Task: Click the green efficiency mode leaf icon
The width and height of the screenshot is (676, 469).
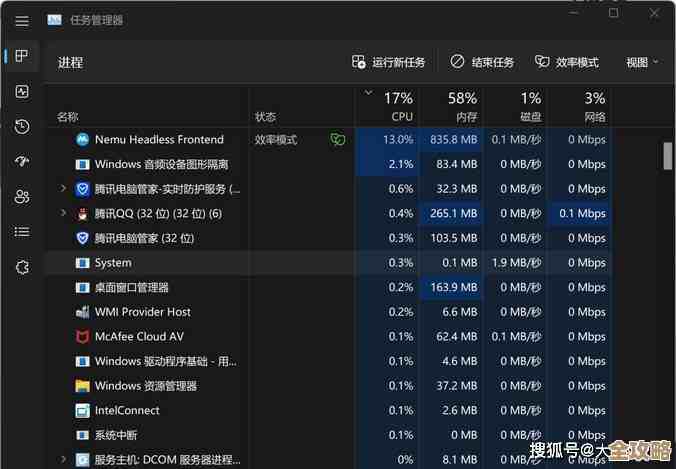Action: click(338, 139)
